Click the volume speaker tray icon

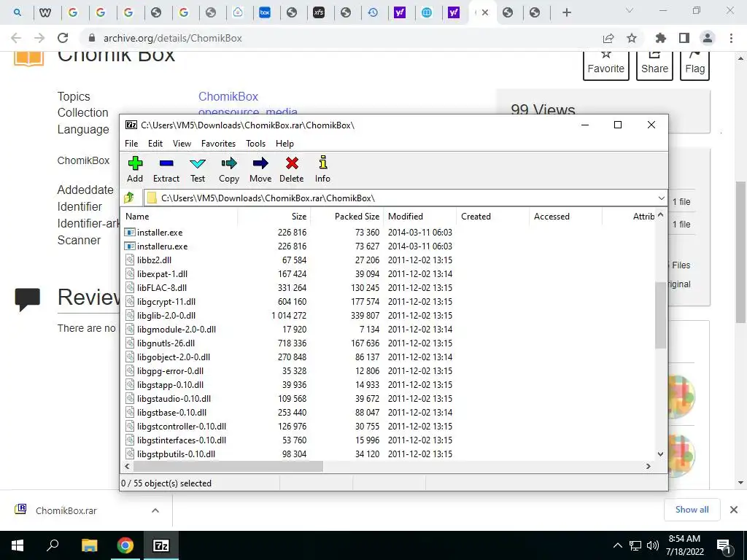[x=653, y=545]
